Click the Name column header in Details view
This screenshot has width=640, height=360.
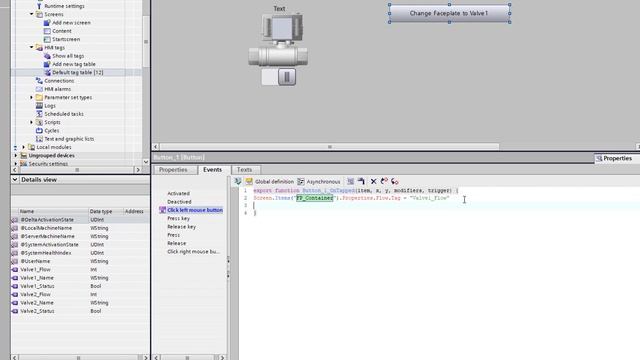click(x=53, y=211)
